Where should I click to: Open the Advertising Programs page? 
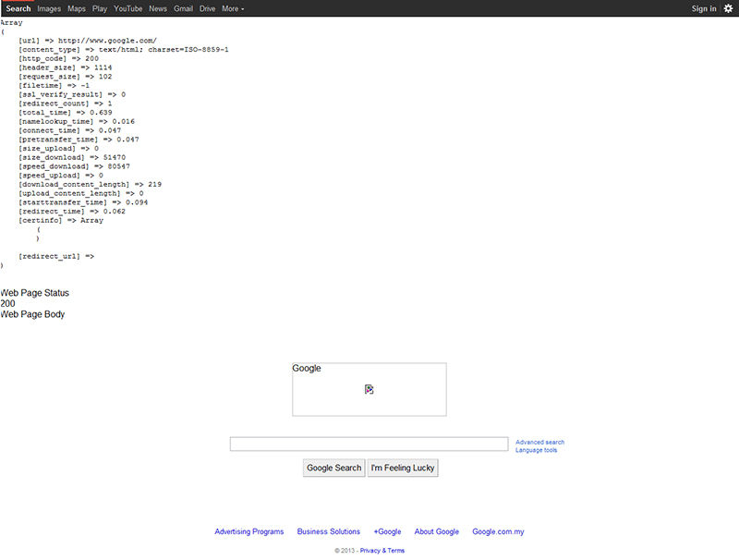[x=248, y=531]
